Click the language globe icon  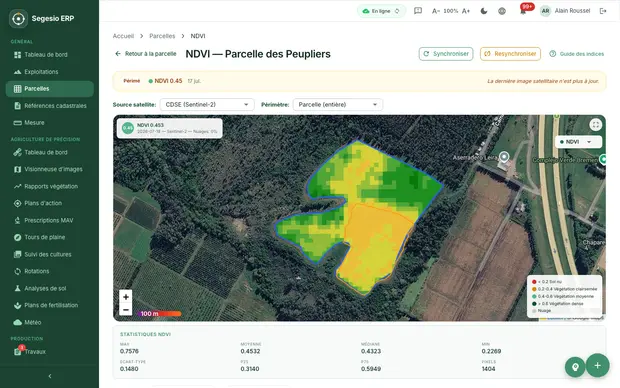pyautogui.click(x=502, y=11)
